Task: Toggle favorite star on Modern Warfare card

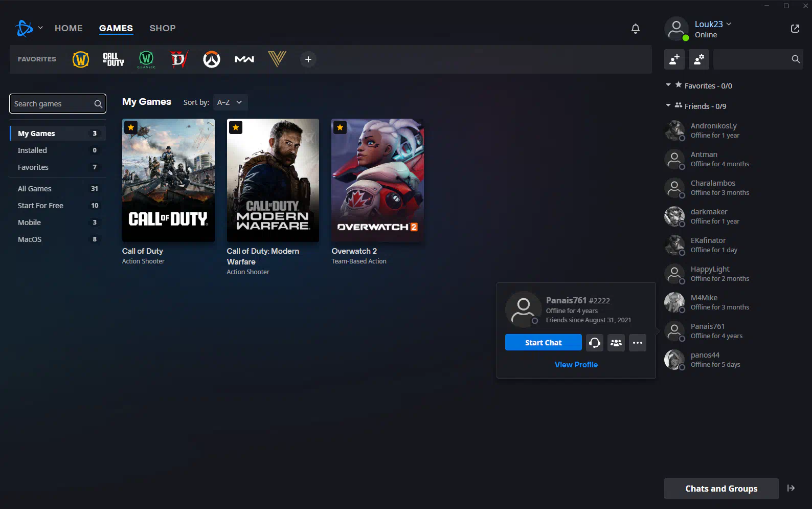Action: click(236, 127)
